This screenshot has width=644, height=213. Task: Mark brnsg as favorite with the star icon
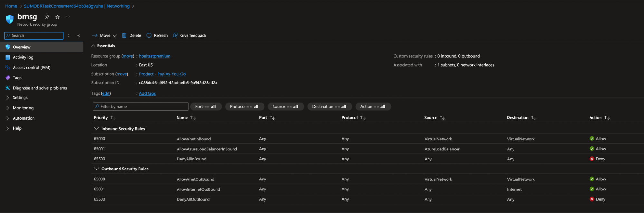[x=57, y=17]
